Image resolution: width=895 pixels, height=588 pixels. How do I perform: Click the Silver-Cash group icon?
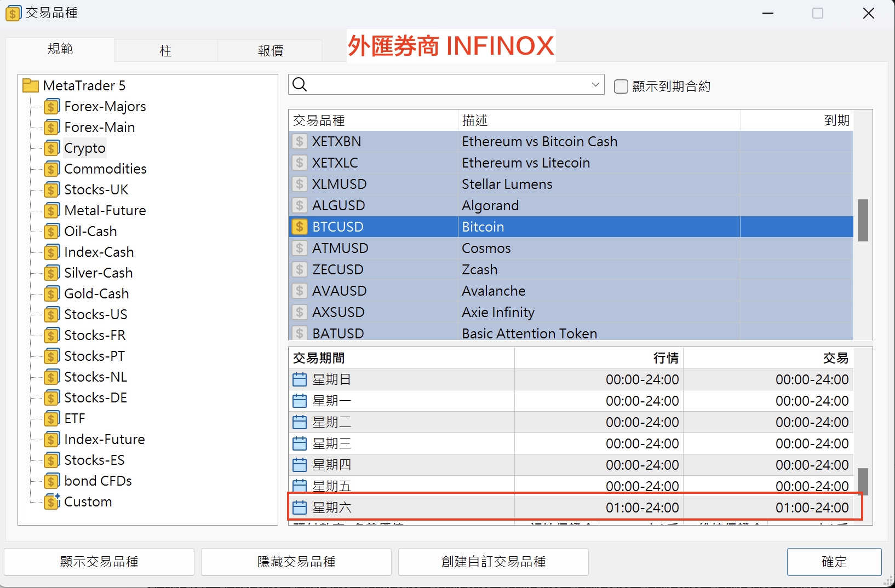pyautogui.click(x=51, y=273)
